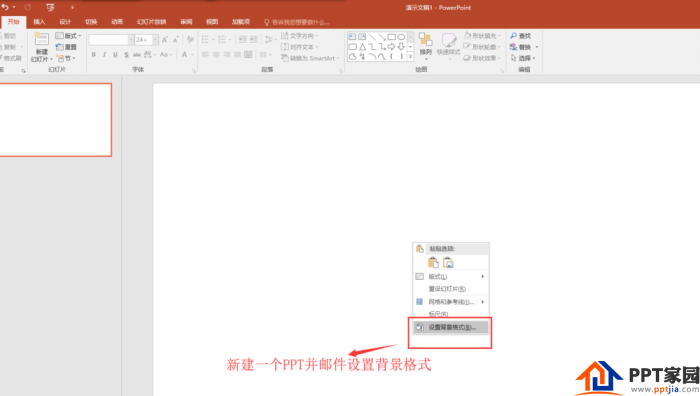The width and height of the screenshot is (700, 396).
Task: Open the 版式 Layout dropdown in ribbon
Action: tap(68, 36)
